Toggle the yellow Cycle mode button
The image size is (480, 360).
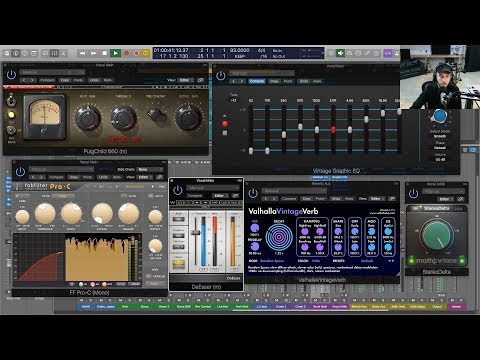[146, 53]
